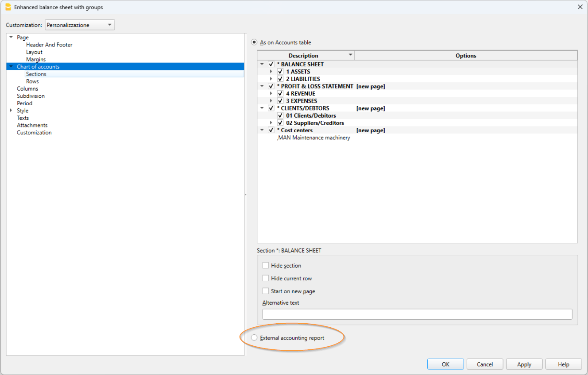Select the Period tree item
This screenshot has height=375, width=588.
click(x=24, y=103)
